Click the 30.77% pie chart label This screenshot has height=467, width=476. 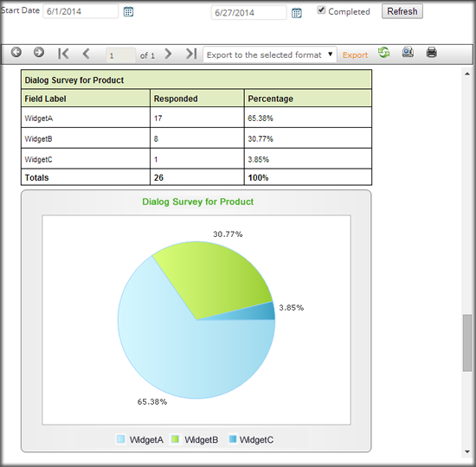pyautogui.click(x=228, y=234)
